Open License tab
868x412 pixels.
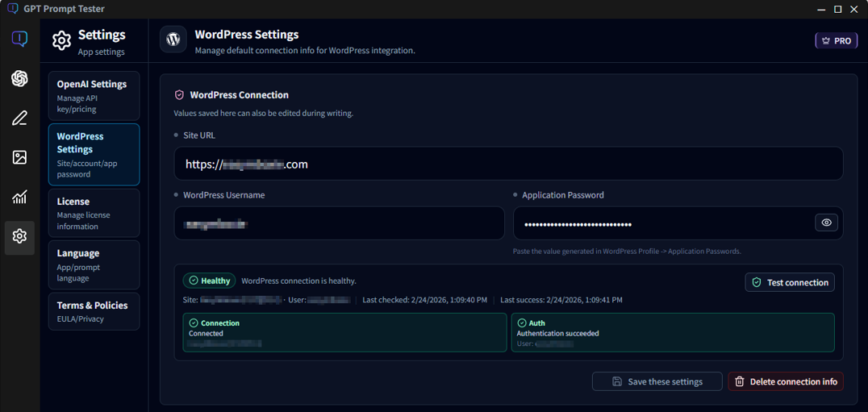(x=94, y=213)
